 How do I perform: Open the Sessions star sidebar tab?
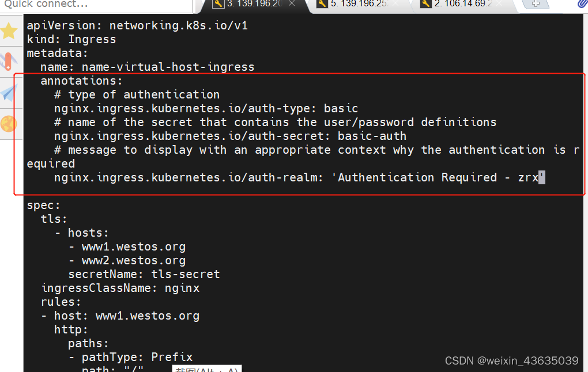tap(10, 31)
